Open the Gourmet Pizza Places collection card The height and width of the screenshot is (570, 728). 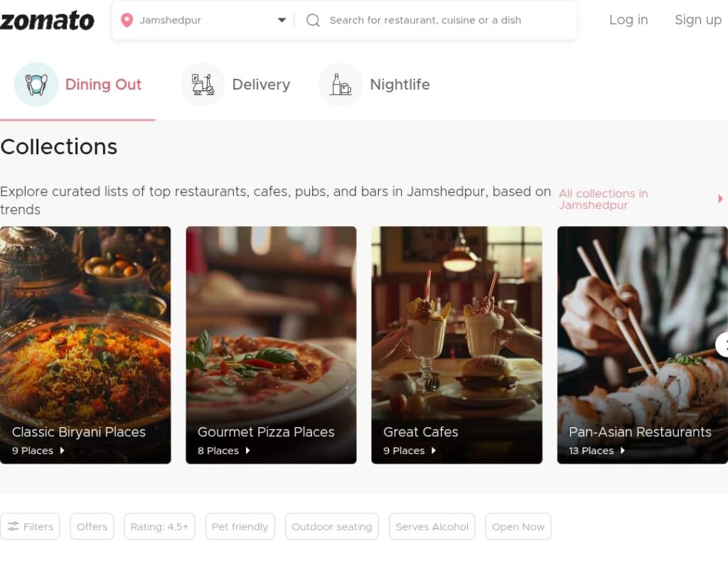point(271,345)
